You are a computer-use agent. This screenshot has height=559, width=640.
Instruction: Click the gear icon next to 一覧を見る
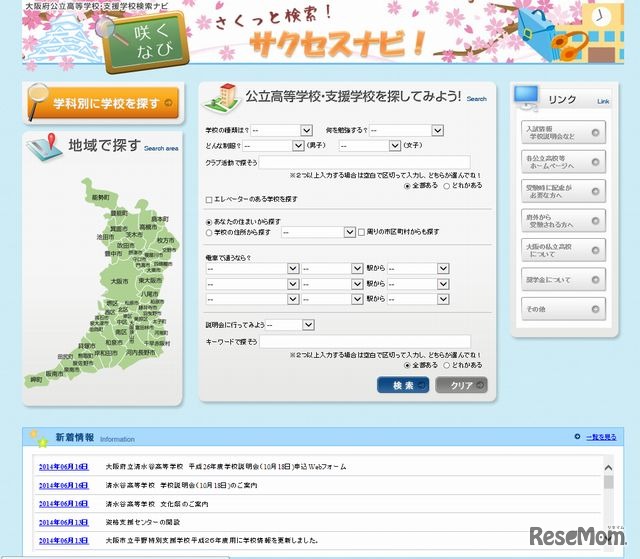tap(577, 437)
